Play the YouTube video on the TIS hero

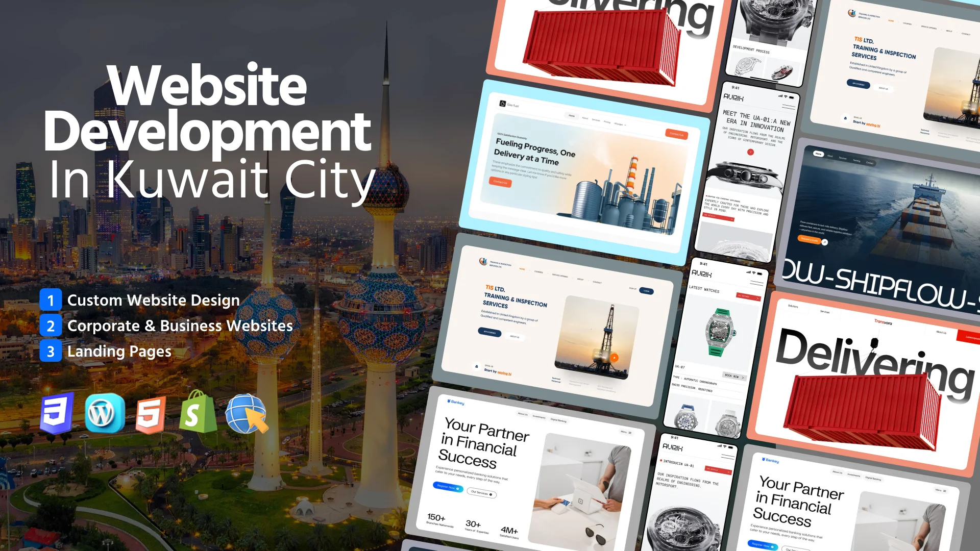(x=614, y=358)
